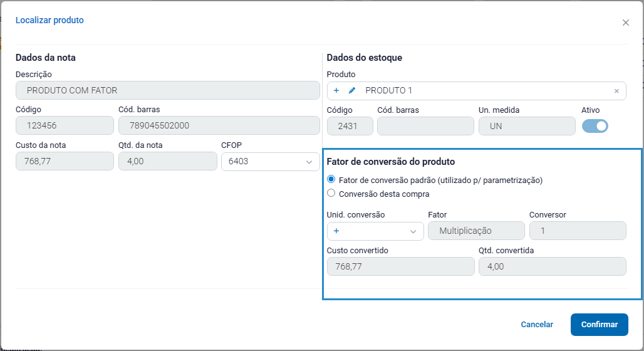Click the Qtd. da nota field
644x351 pixels.
(x=167, y=161)
